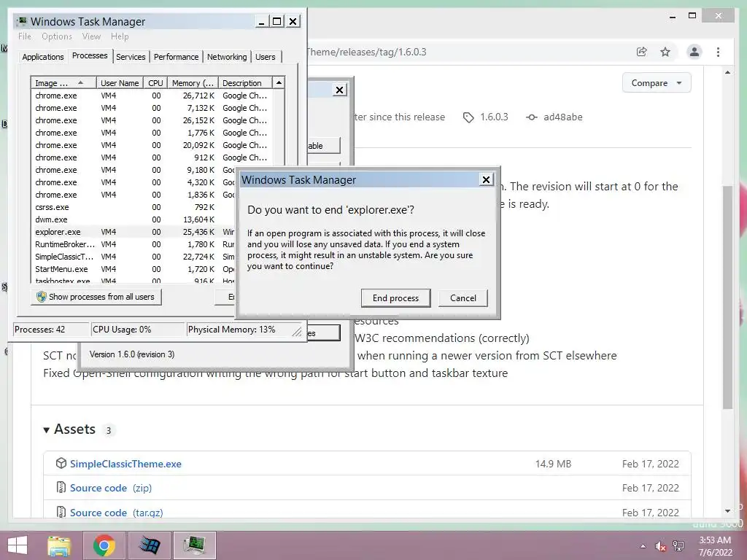Screen dimensions: 747x560
Task: Open Task Manager View menu
Action: tap(91, 36)
